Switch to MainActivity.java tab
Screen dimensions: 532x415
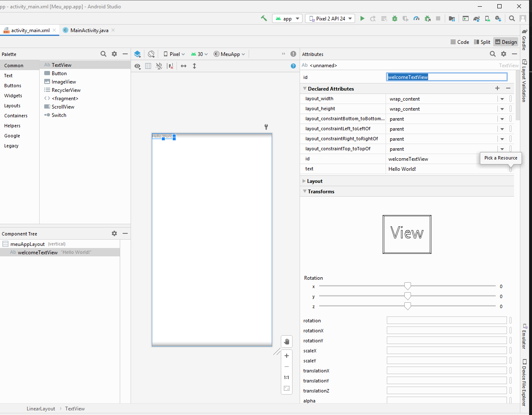(x=89, y=30)
